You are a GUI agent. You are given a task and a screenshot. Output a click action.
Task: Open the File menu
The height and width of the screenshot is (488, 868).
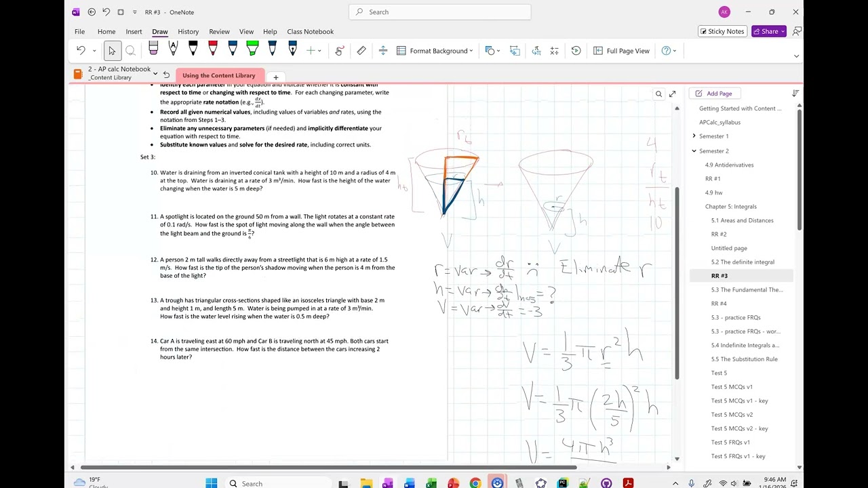click(79, 31)
